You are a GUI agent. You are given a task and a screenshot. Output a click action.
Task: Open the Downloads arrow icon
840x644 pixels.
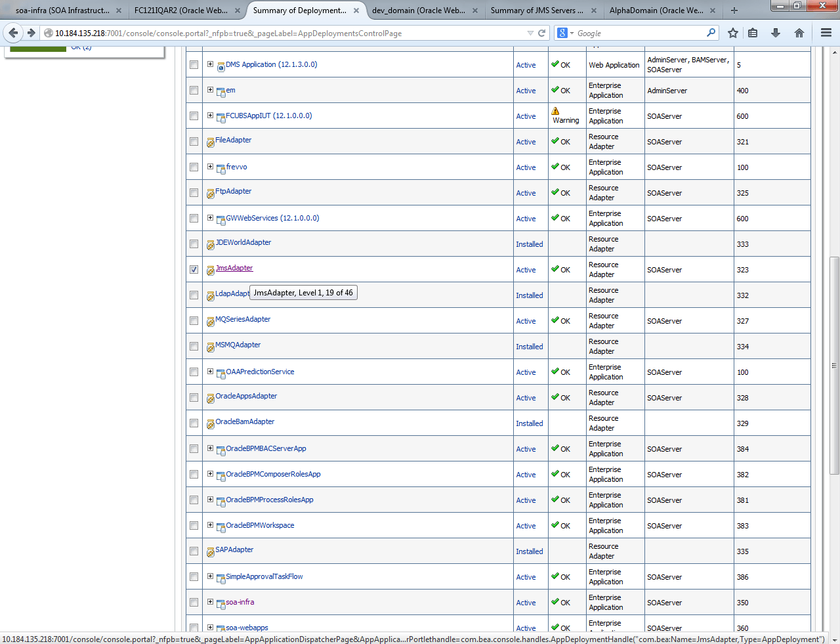[776, 33]
